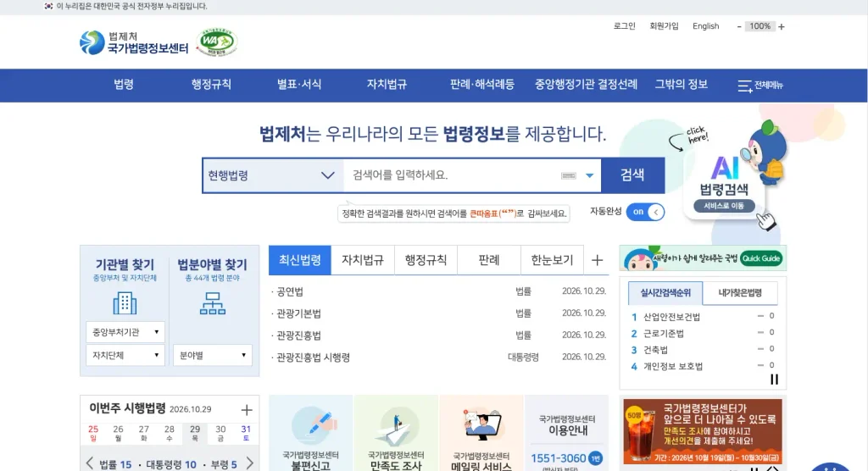Screen dimensions: 868x471
Task: Open the 관광진흥법 시행령 entry
Action: [314, 357]
